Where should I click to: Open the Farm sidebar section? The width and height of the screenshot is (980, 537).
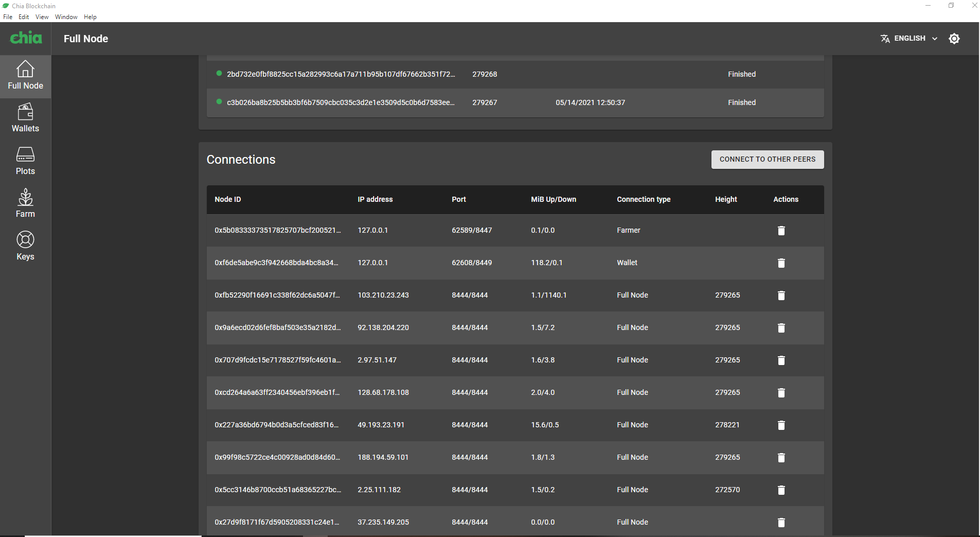coord(25,204)
